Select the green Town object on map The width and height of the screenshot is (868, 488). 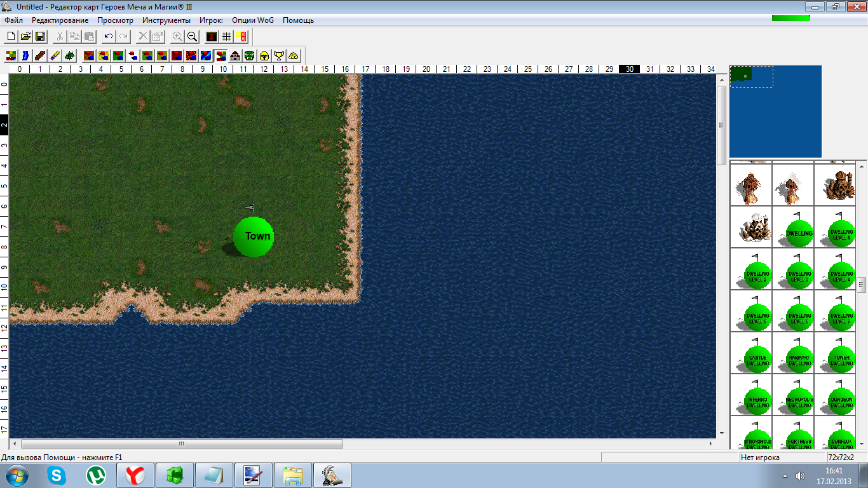[254, 236]
